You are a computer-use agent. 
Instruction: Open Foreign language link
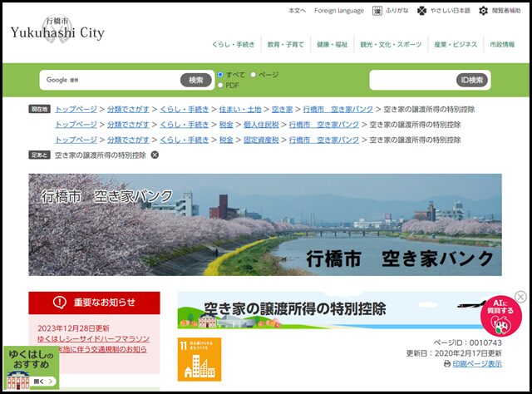[x=339, y=11]
